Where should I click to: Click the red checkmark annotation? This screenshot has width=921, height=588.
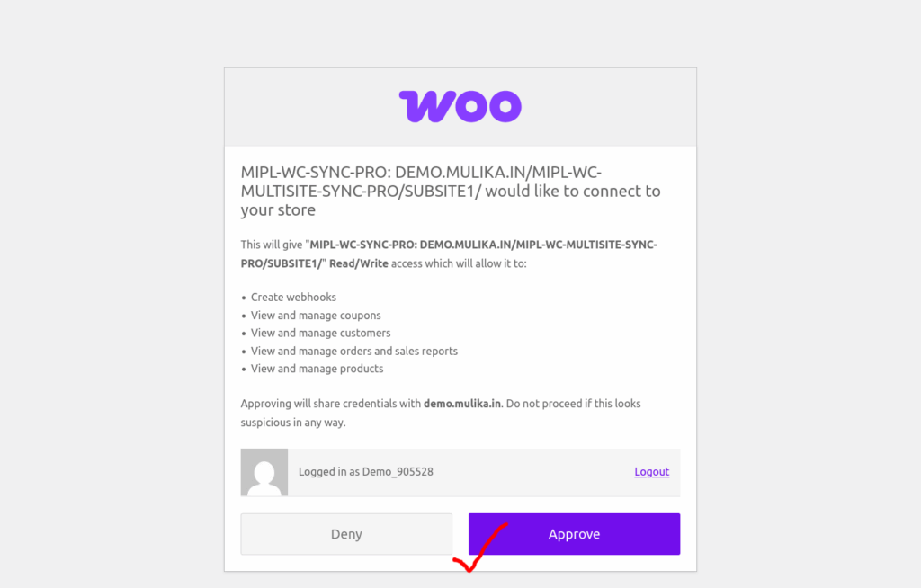[479, 548]
